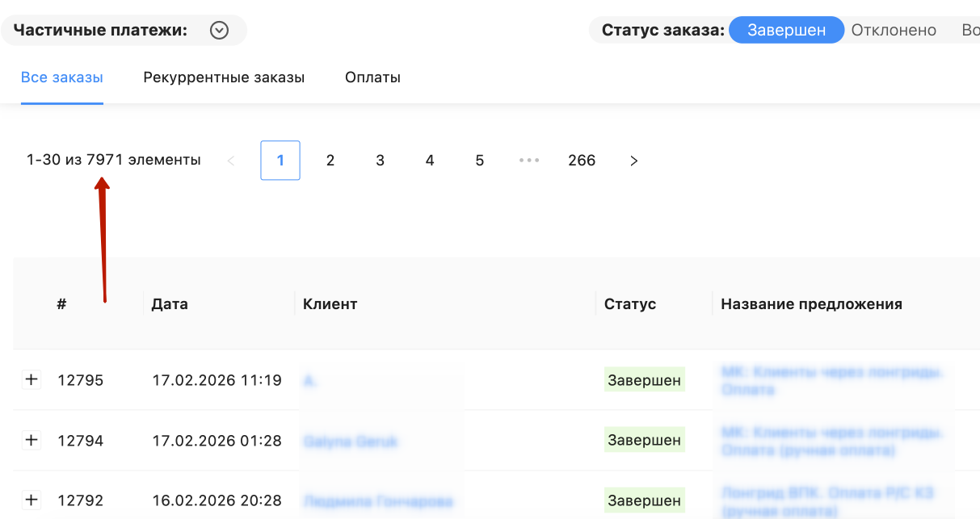Screen dimensions: 980x519
Task: Click the Дата column header
Action: click(170, 304)
